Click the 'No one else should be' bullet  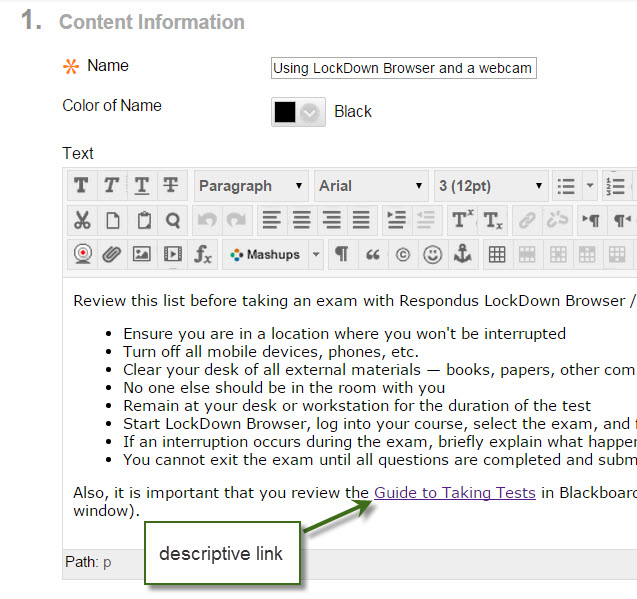click(284, 388)
